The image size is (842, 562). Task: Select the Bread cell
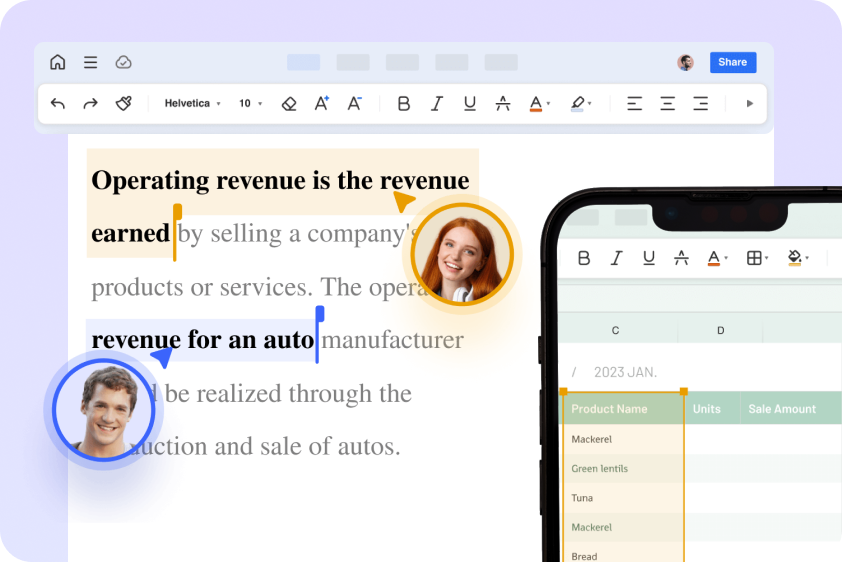623,553
